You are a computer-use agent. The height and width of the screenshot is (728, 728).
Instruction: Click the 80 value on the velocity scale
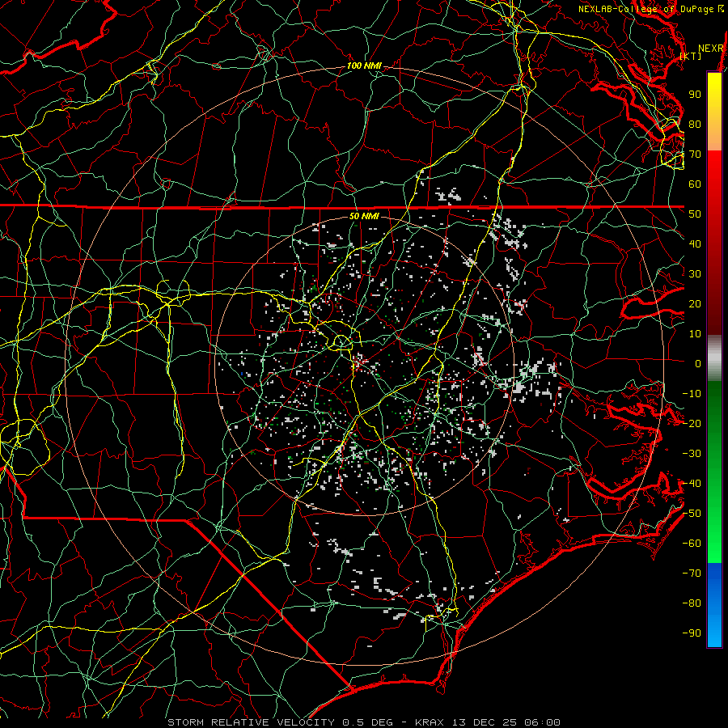[695, 124]
